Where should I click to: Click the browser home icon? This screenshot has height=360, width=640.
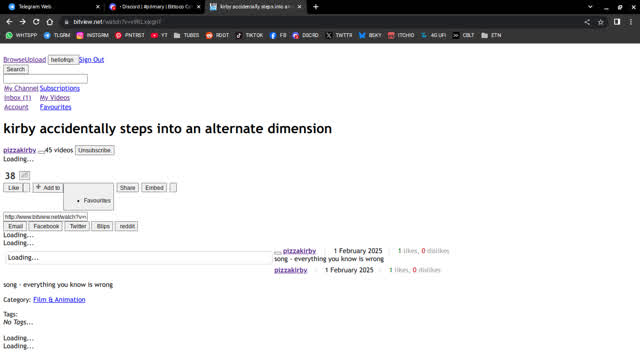coord(49,22)
